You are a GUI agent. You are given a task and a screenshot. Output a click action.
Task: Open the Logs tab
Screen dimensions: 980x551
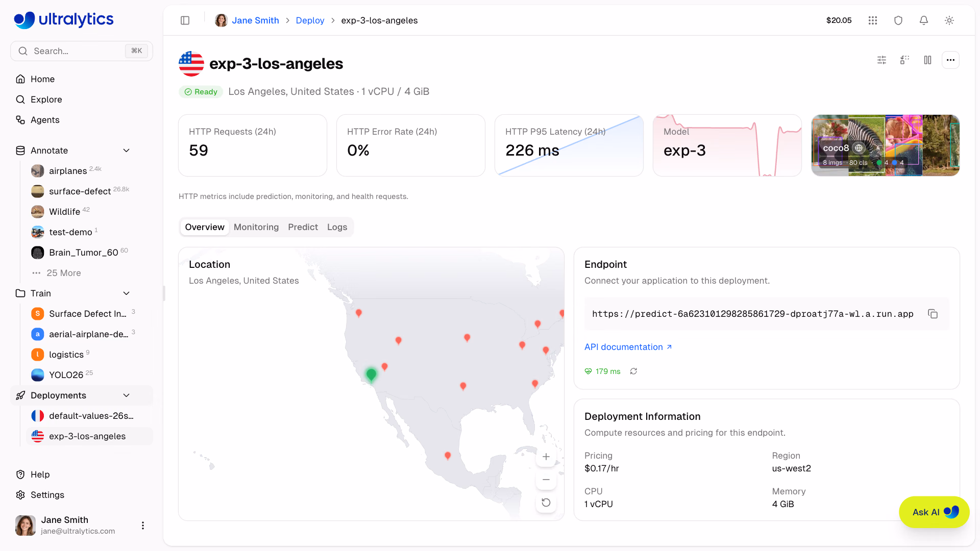coord(337,227)
